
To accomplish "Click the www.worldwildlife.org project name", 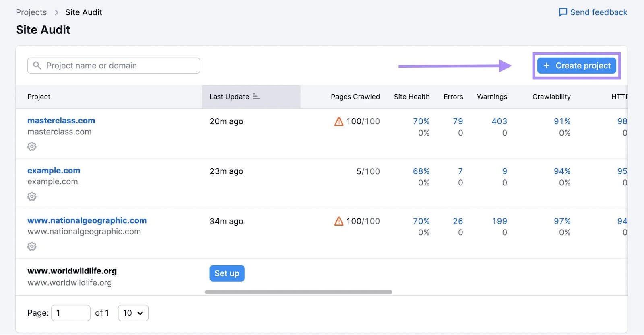I will 72,271.
